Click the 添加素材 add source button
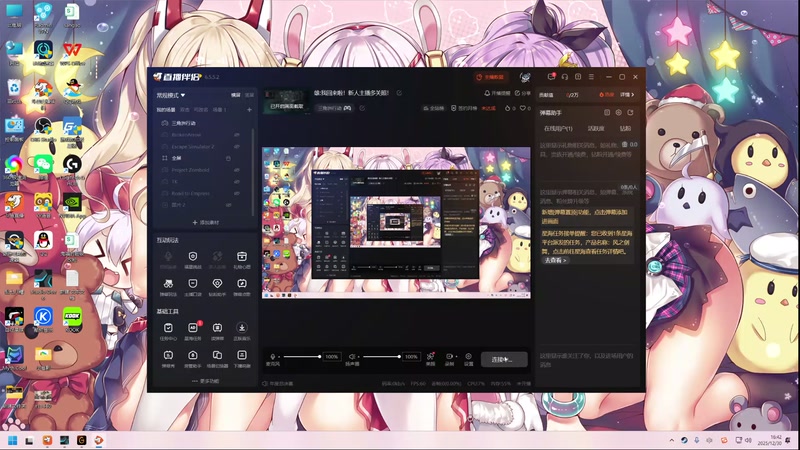800x450 pixels. 206,222
